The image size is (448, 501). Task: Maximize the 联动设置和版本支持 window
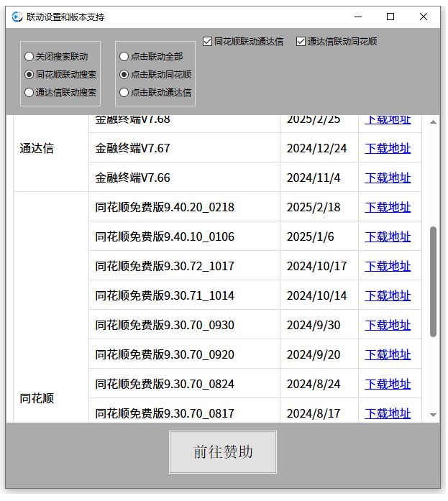[390, 17]
